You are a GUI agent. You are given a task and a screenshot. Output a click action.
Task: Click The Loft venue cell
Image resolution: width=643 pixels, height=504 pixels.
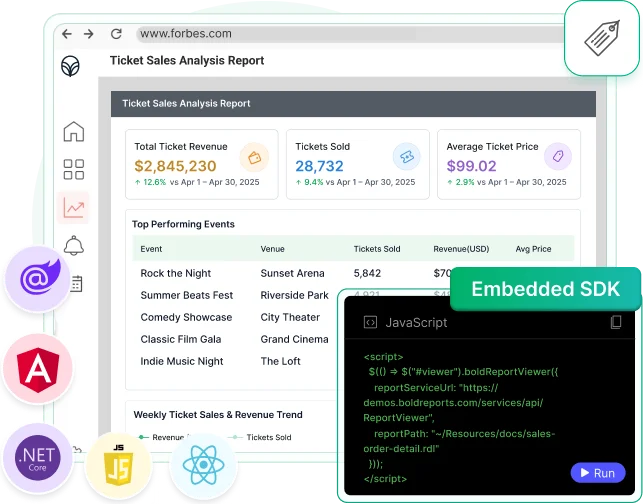[280, 361]
